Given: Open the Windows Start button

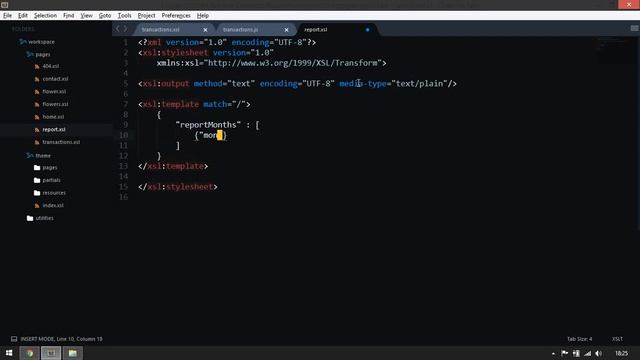Looking at the screenshot, I should click(9, 353).
